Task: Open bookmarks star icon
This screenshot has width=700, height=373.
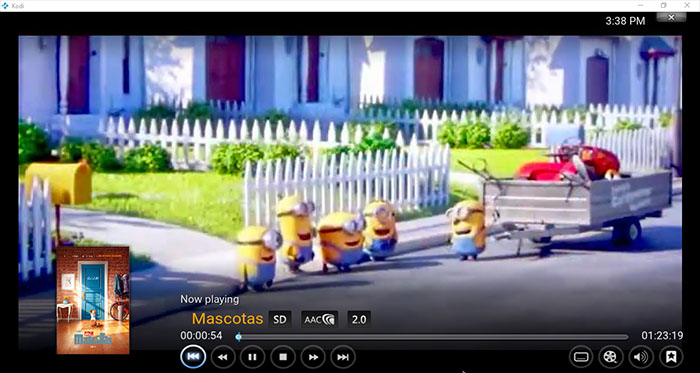Action: [x=671, y=357]
